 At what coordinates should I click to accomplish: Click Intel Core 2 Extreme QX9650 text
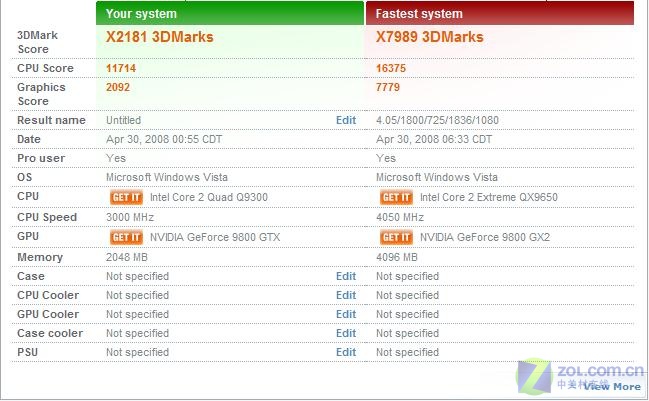[x=489, y=197]
